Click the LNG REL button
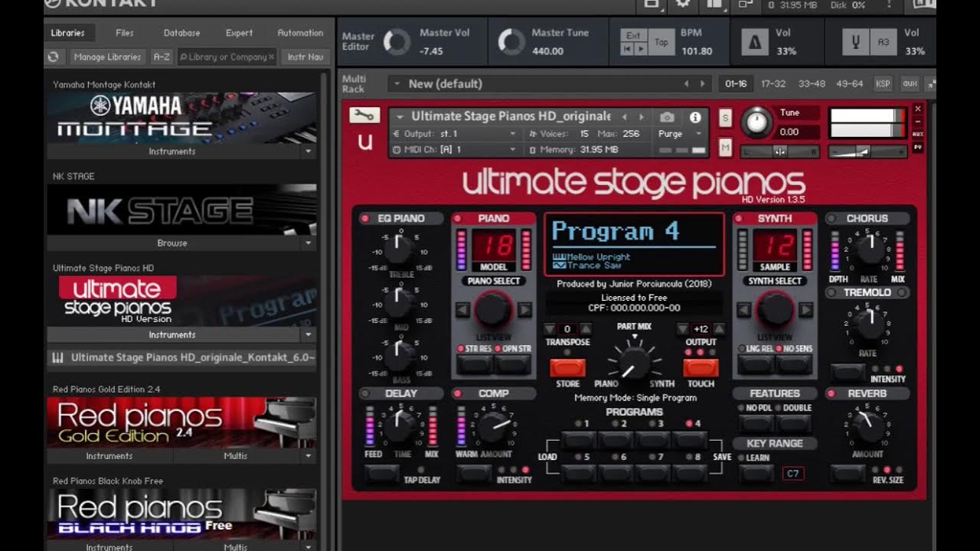980x551 pixels. click(756, 364)
